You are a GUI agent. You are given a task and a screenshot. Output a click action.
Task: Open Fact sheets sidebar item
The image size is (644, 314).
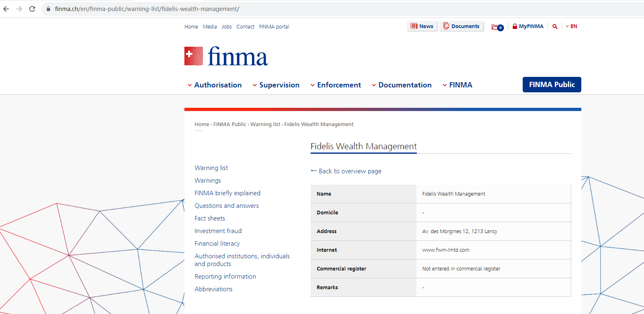pos(210,218)
